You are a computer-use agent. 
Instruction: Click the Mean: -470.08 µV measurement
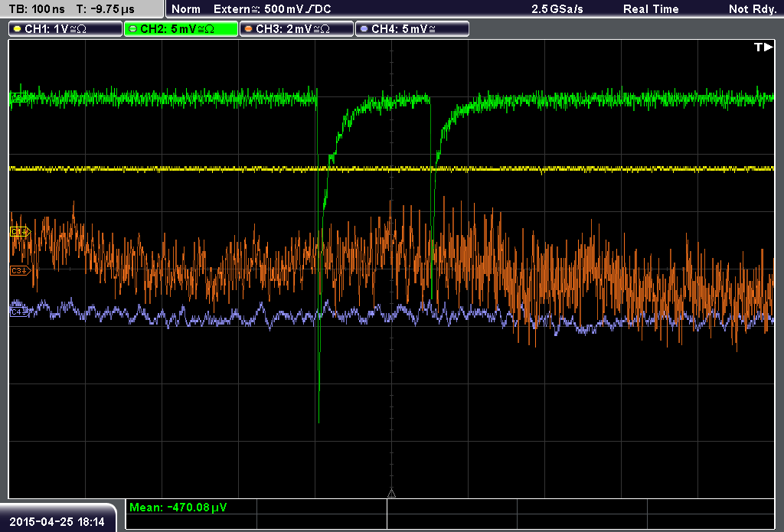click(x=178, y=507)
